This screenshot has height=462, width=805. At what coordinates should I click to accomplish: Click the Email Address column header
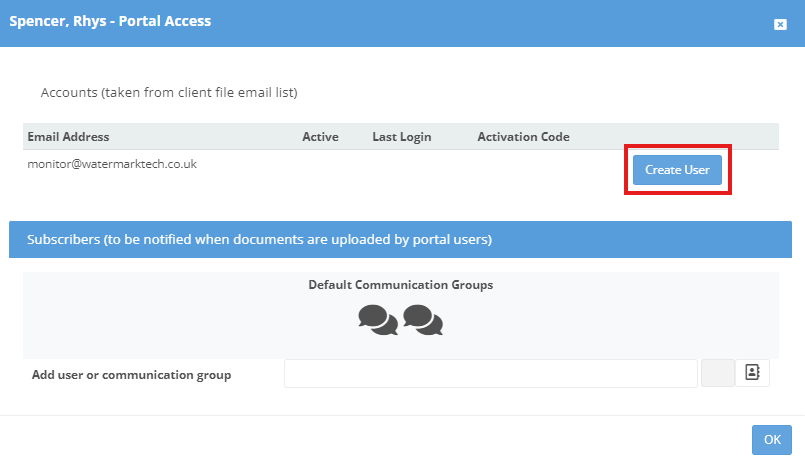coord(68,137)
